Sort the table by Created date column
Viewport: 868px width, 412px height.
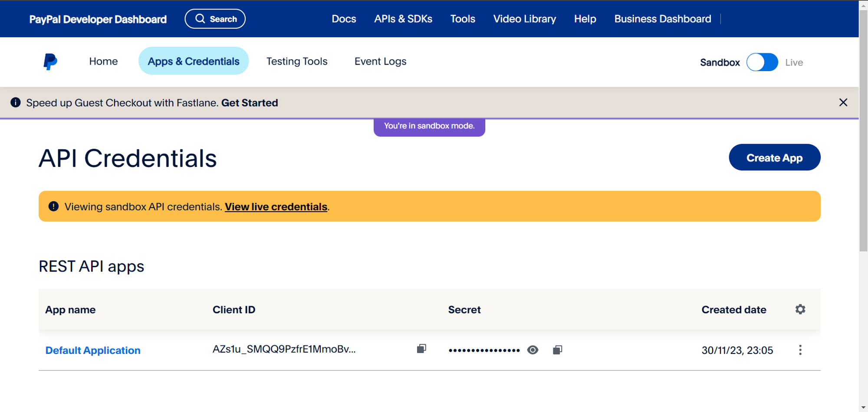(x=733, y=309)
